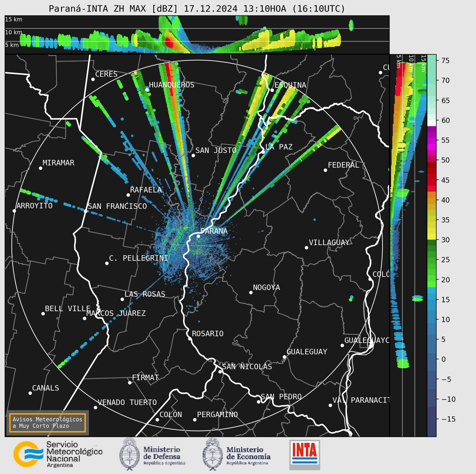The height and width of the screenshot is (474, 476).
Task: Click the 30 dBZ scale value
Action: 445,240
